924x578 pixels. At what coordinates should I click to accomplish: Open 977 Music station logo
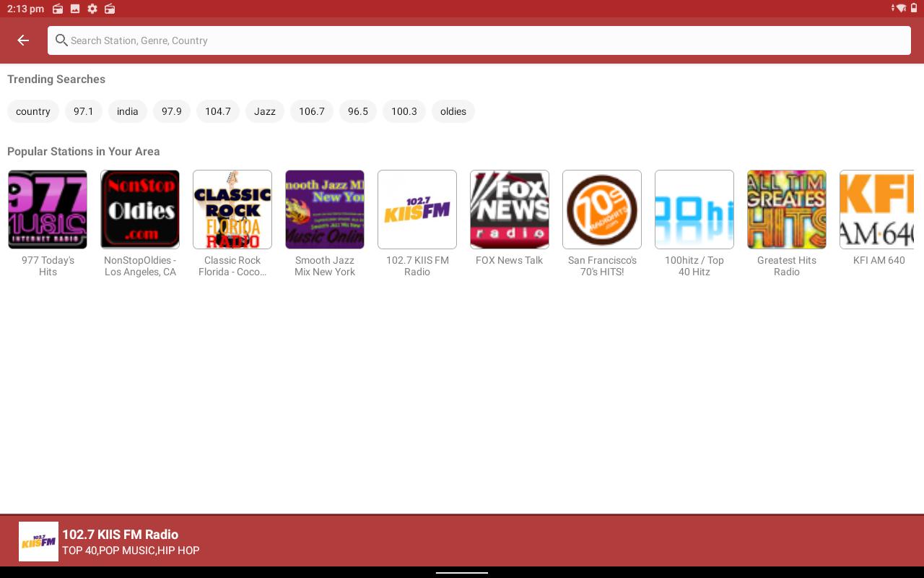48,210
